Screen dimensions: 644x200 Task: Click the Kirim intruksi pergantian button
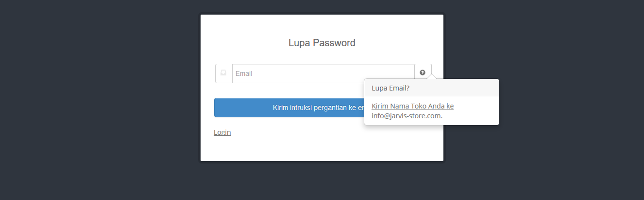tap(289, 108)
